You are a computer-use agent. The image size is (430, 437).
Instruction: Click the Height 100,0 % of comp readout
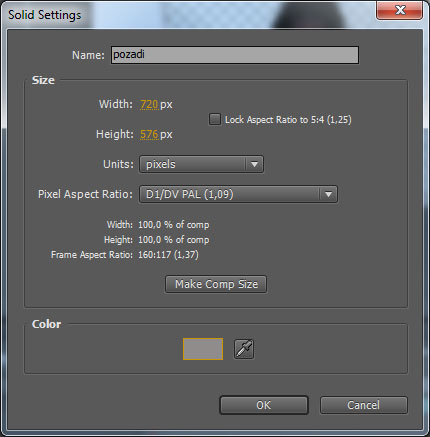(174, 240)
